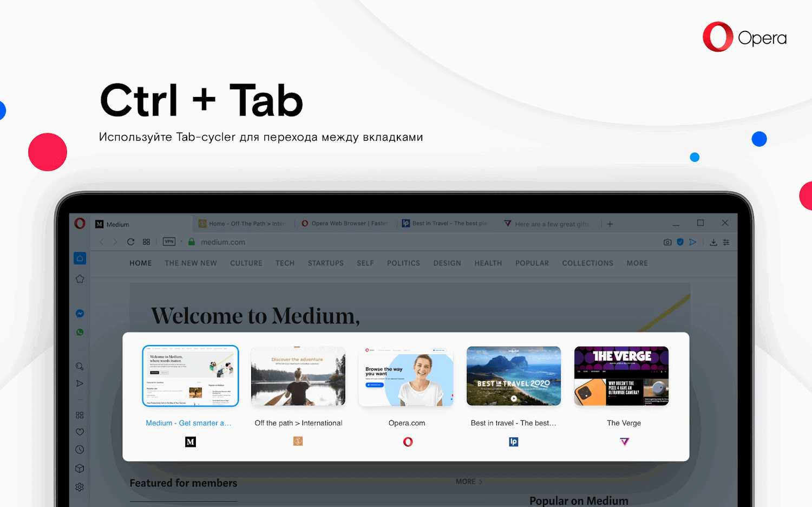This screenshot has width=812, height=507.
Task: Open Facebook Messenger in the sidebar
Action: coord(80,314)
